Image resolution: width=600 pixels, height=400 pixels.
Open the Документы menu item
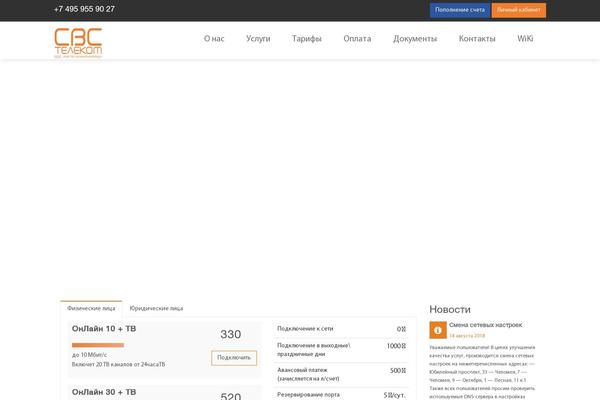click(x=415, y=39)
